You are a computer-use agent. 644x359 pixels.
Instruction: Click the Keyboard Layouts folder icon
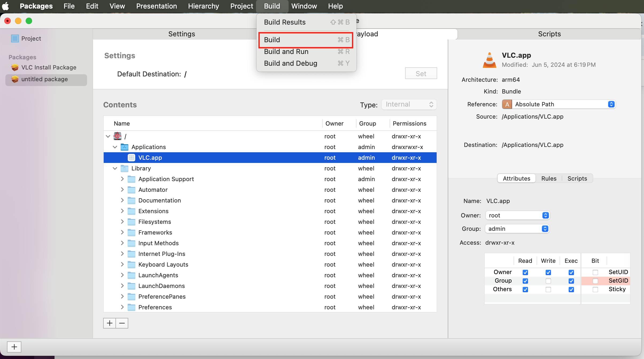(131, 264)
